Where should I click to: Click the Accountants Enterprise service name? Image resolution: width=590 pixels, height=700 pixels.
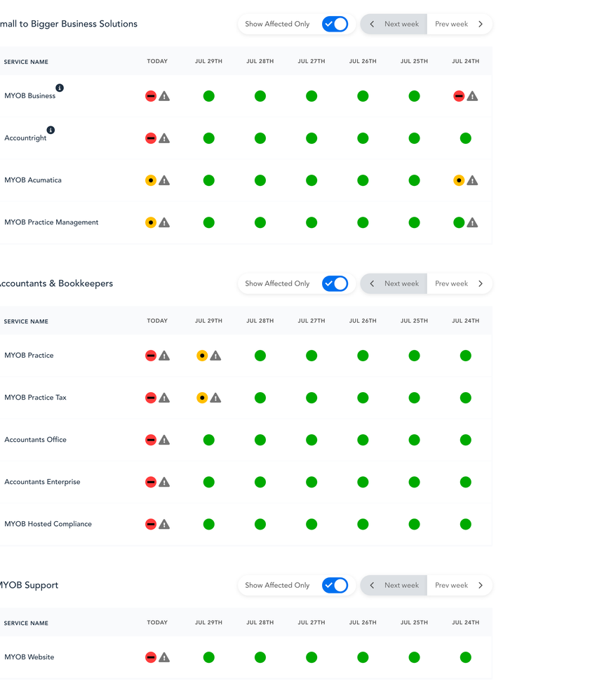coord(42,482)
